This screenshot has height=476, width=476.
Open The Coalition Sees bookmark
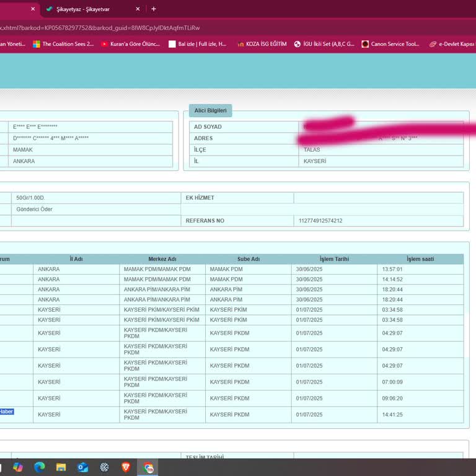point(63,44)
